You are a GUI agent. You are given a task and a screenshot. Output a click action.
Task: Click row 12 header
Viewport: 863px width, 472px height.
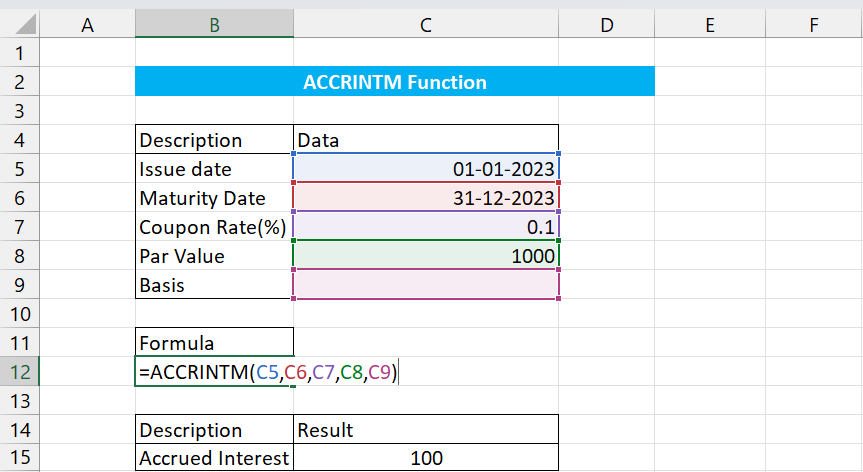[20, 373]
